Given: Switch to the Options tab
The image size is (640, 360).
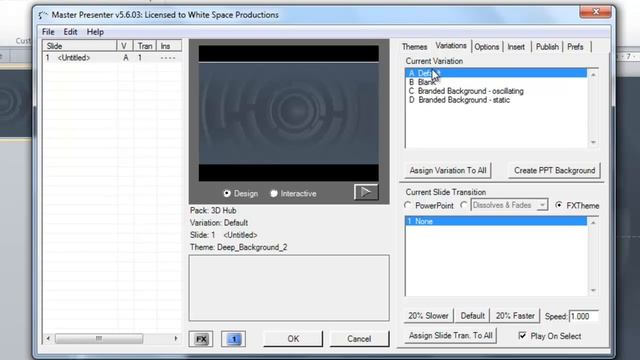Looking at the screenshot, I should coord(487,47).
